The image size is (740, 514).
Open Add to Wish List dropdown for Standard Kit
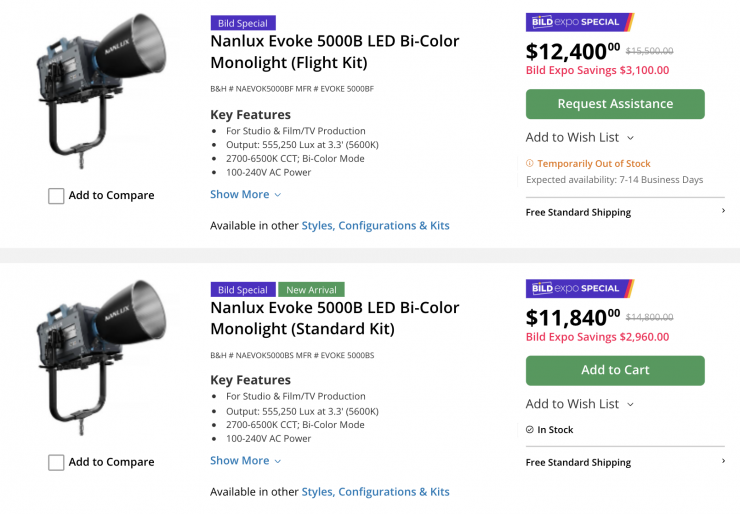click(580, 404)
